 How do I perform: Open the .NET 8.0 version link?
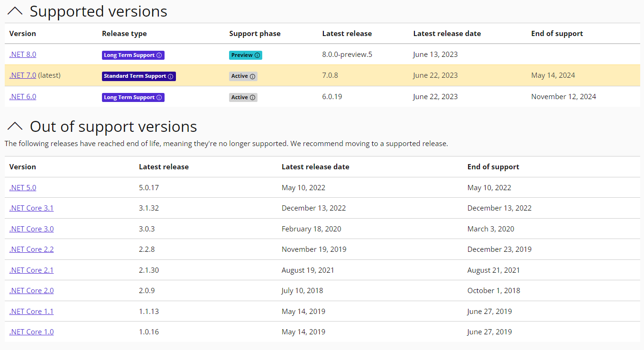(23, 55)
